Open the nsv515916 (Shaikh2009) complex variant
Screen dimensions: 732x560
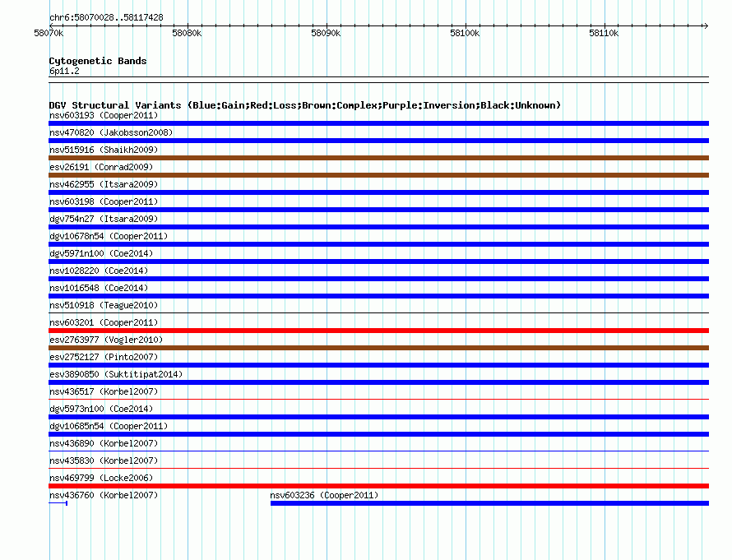pos(378,158)
